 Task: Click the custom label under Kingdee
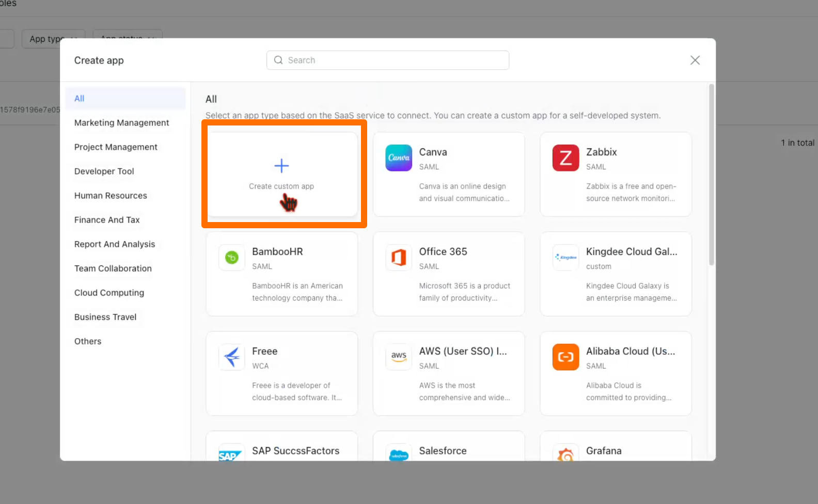tap(599, 266)
